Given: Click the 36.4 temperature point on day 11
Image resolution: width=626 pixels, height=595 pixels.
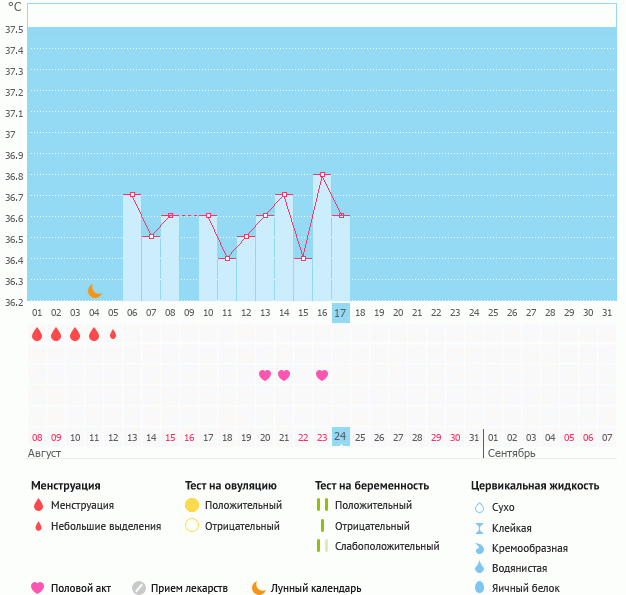Looking at the screenshot, I should click(227, 258).
